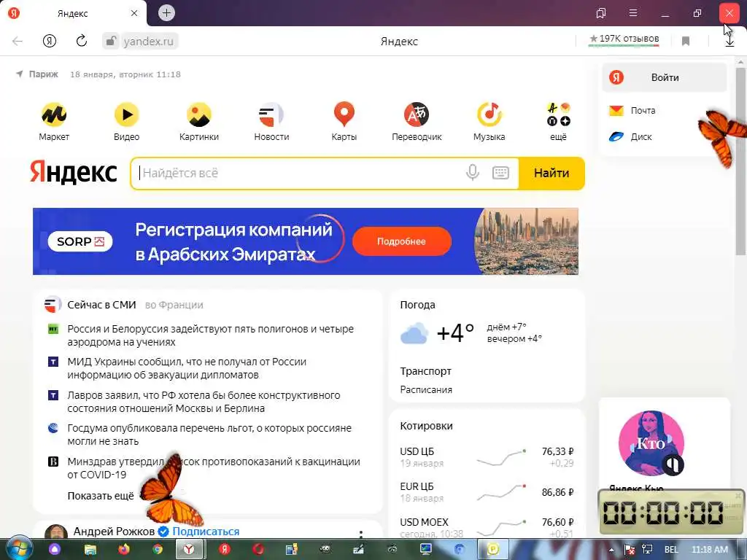Viewport: 747px width, 560px height.
Task: Open the Картинки service icon
Action: click(198, 114)
